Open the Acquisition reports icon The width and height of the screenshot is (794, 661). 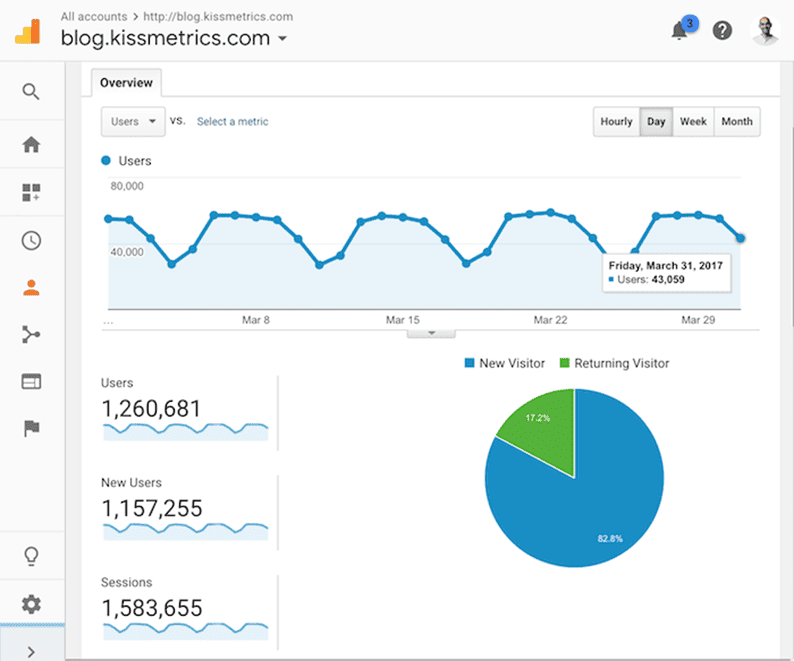(31, 335)
